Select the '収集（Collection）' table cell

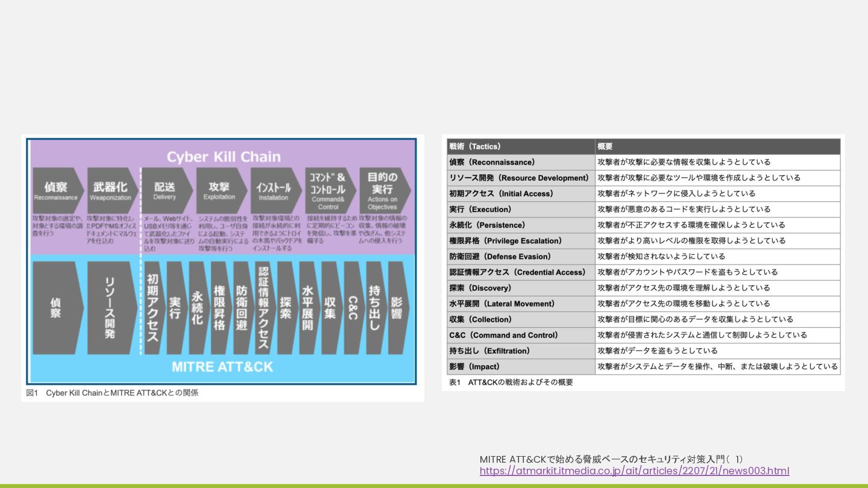(521, 319)
